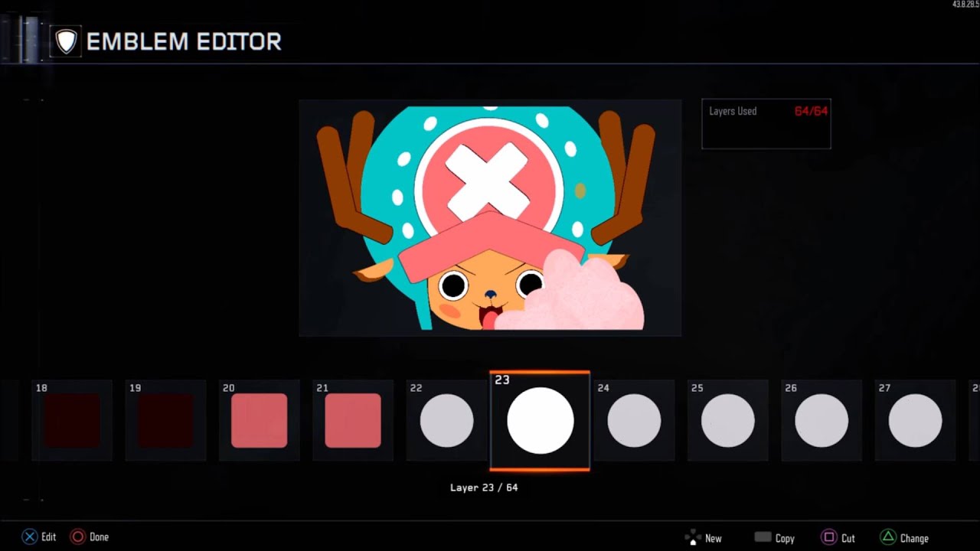Click the Done label
This screenshot has height=551, width=980.
pos(100,537)
